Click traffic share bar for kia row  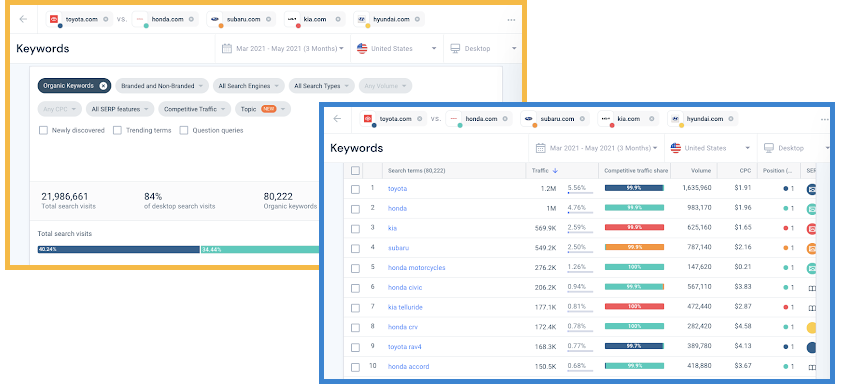pos(635,228)
